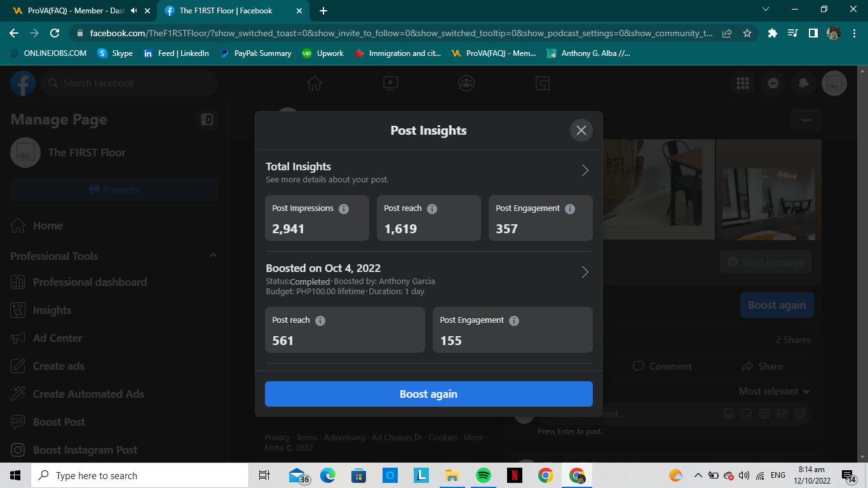The height and width of the screenshot is (488, 868).
Task: Open Boost Post in sidebar
Action: pos(114,422)
